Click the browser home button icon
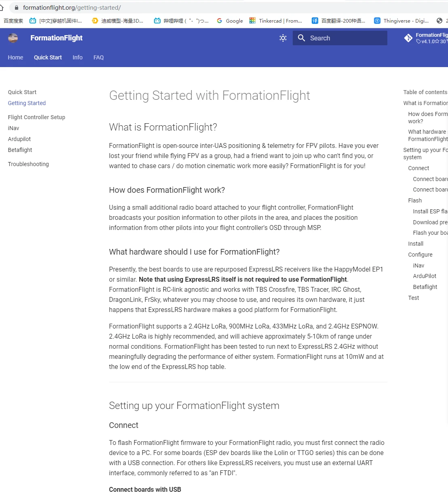This screenshot has height=493, width=448. click(x=2, y=8)
